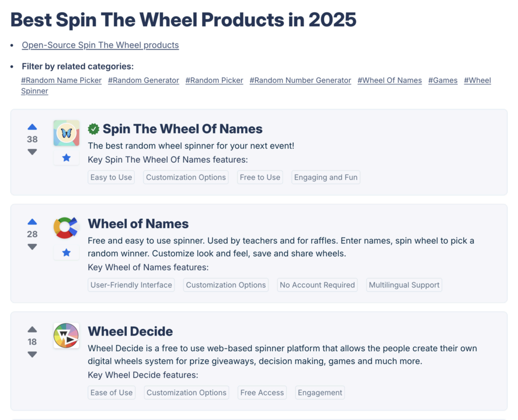
Task: Click the Multilingual Support feature tag
Action: pyautogui.click(x=404, y=285)
